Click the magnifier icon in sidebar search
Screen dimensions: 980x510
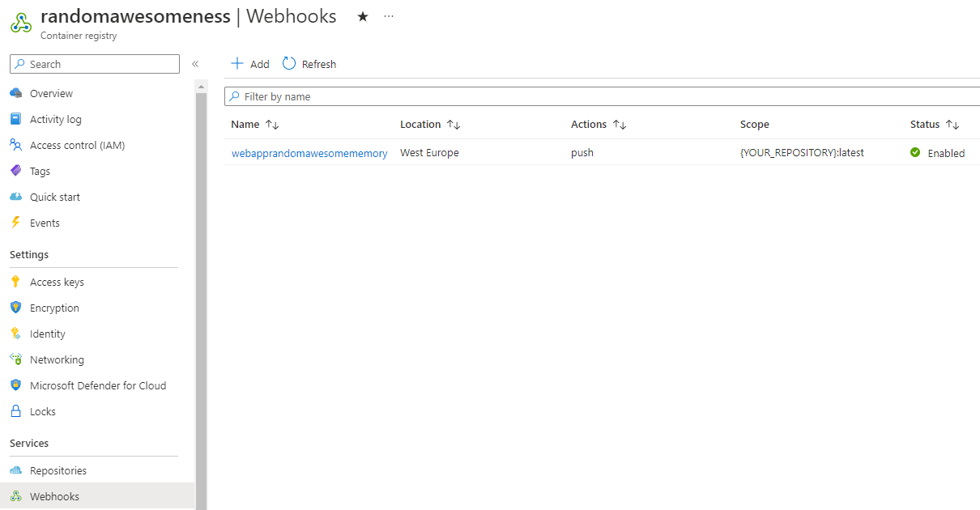[20, 64]
